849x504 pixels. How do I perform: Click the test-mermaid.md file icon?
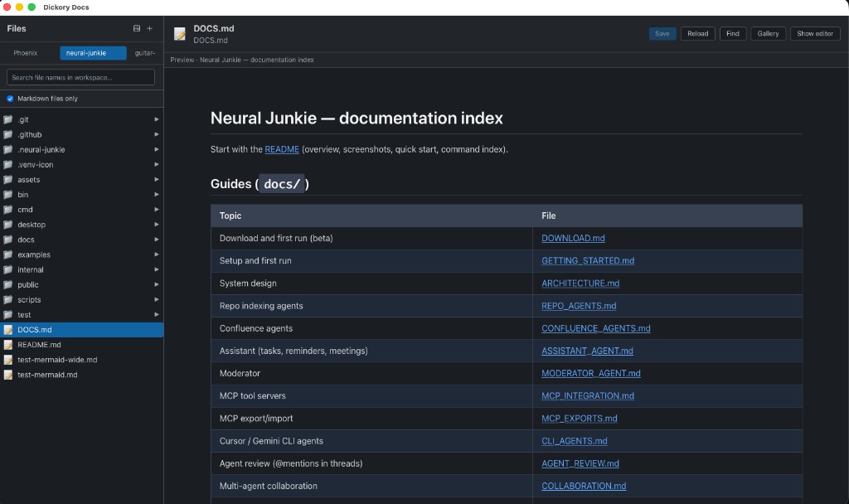(x=8, y=376)
